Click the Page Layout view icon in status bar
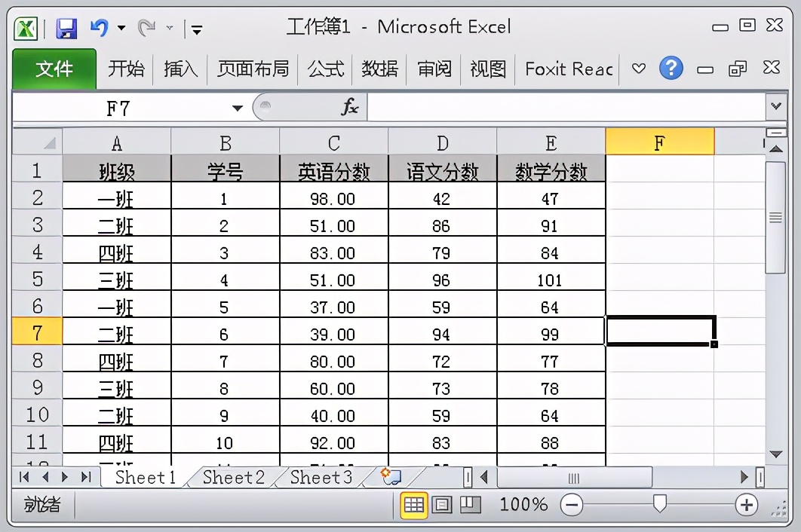The width and height of the screenshot is (801, 532). (x=442, y=505)
